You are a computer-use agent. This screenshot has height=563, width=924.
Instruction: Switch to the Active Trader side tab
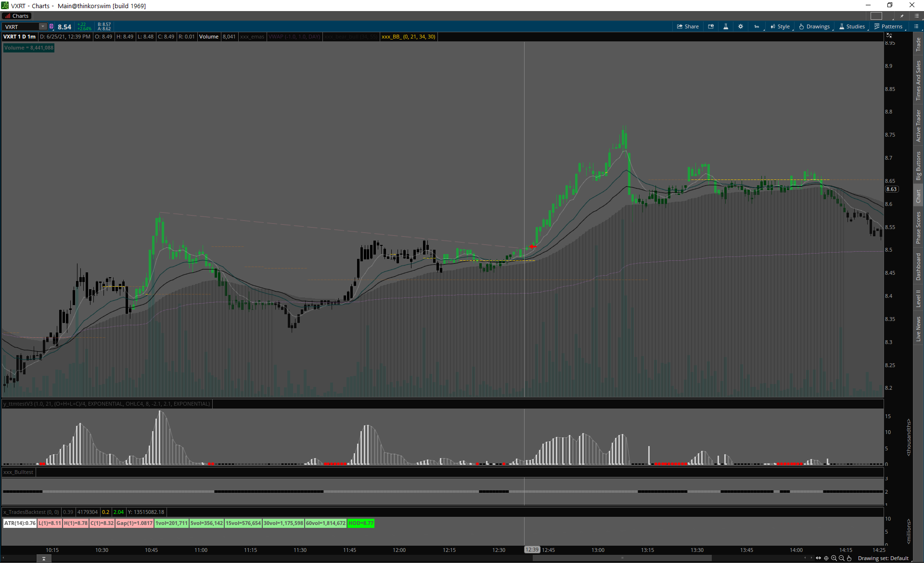[918, 125]
